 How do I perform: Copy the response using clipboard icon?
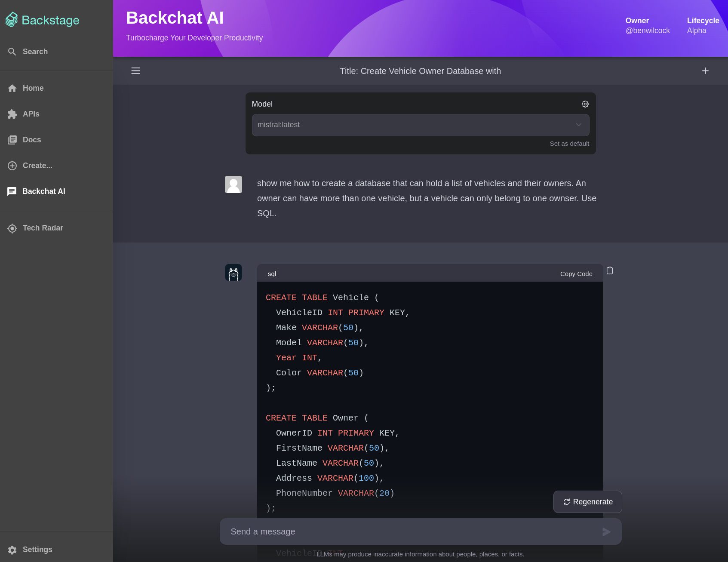coord(610,270)
